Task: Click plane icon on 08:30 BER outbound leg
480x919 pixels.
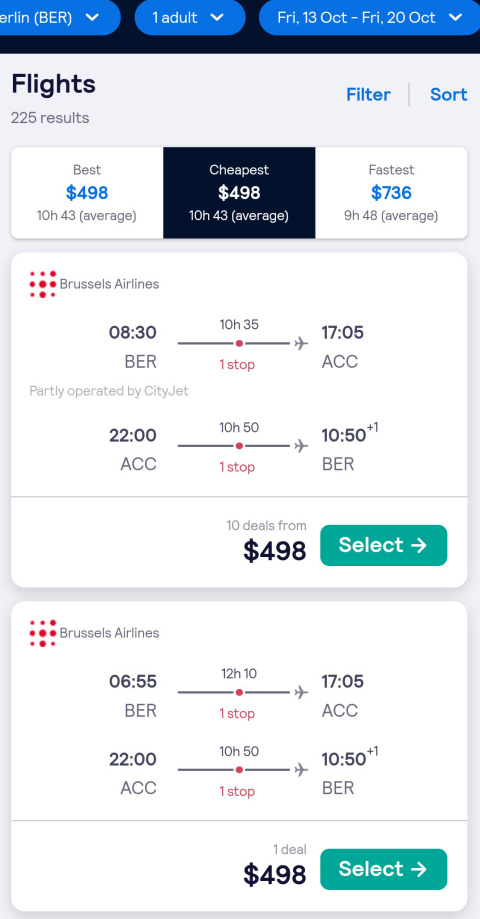Action: (x=301, y=343)
